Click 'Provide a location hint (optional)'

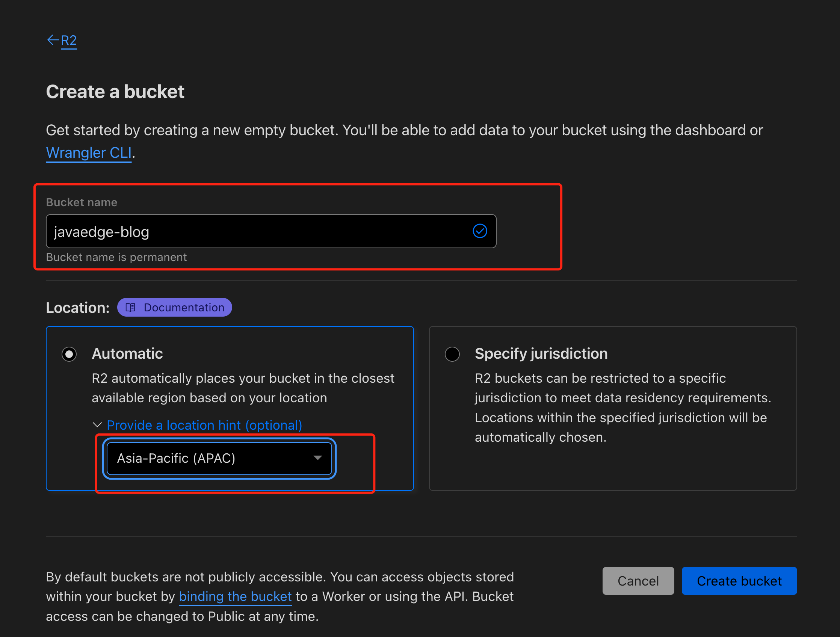(x=204, y=425)
